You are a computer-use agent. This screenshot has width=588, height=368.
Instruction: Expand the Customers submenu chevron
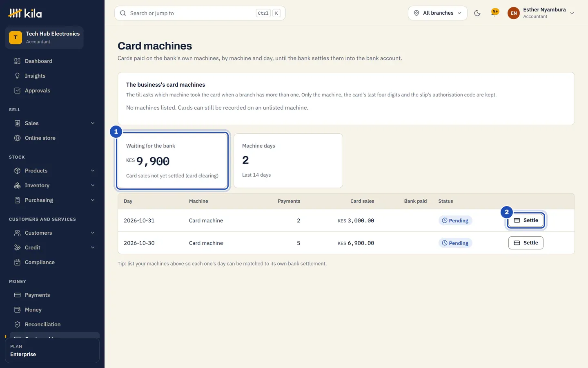pyautogui.click(x=93, y=233)
